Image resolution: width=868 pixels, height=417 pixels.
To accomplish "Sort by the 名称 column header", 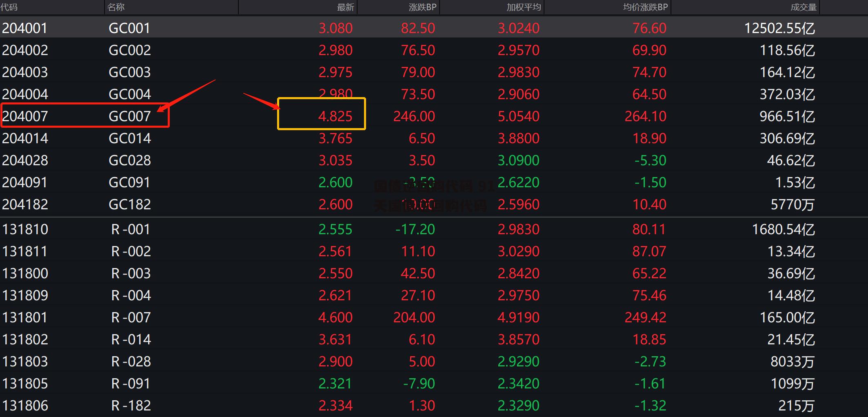I will click(x=116, y=7).
